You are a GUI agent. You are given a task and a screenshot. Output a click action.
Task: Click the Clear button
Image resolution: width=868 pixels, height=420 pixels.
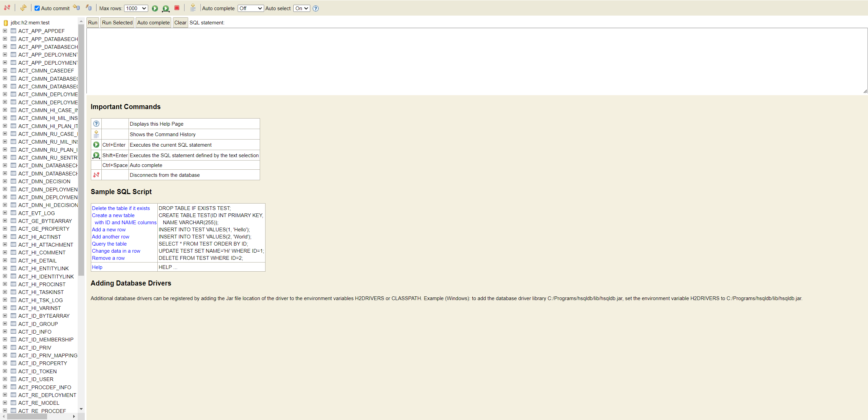point(180,23)
